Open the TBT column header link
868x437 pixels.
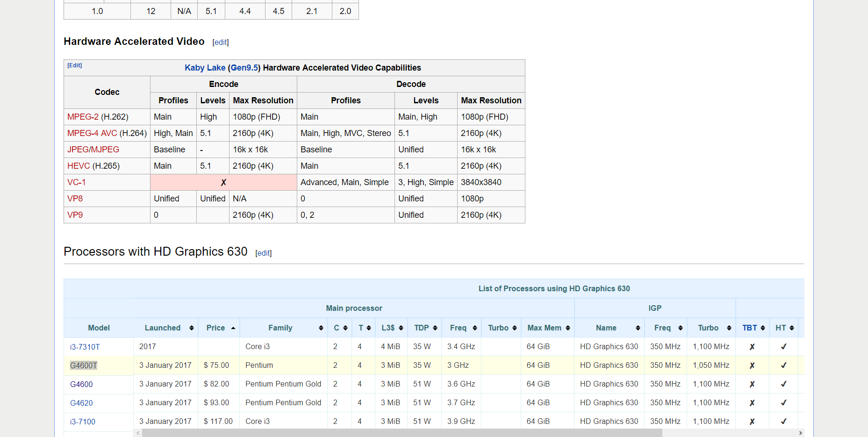(x=749, y=328)
